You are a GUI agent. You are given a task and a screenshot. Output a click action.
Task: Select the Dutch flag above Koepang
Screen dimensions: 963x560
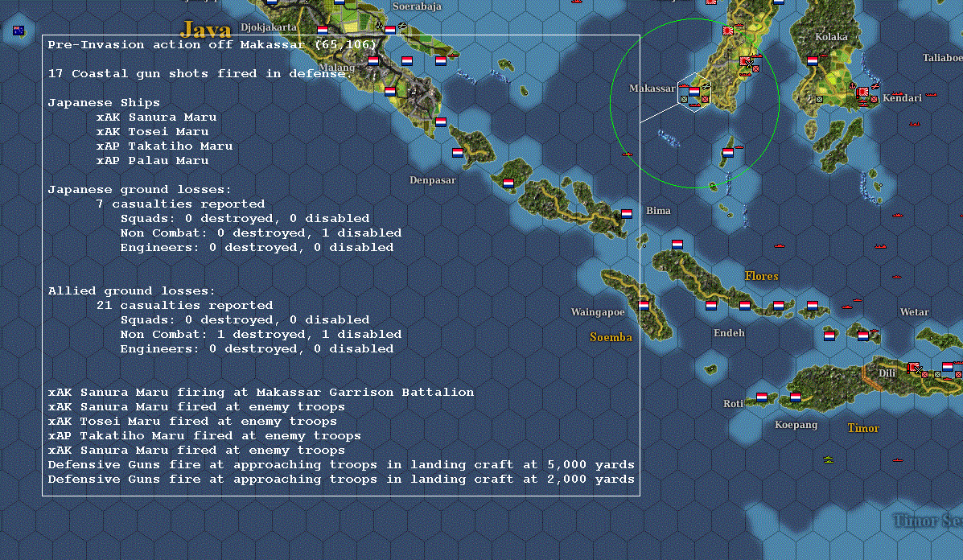796,397
